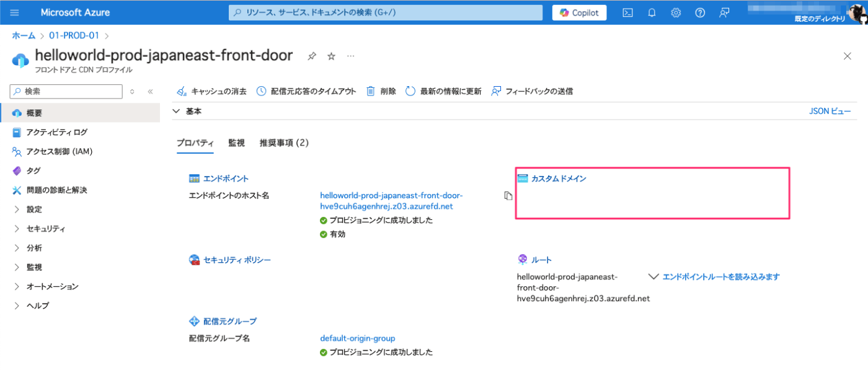The height and width of the screenshot is (373, 868).
Task: Copy the endpoint host name
Action: tap(508, 196)
